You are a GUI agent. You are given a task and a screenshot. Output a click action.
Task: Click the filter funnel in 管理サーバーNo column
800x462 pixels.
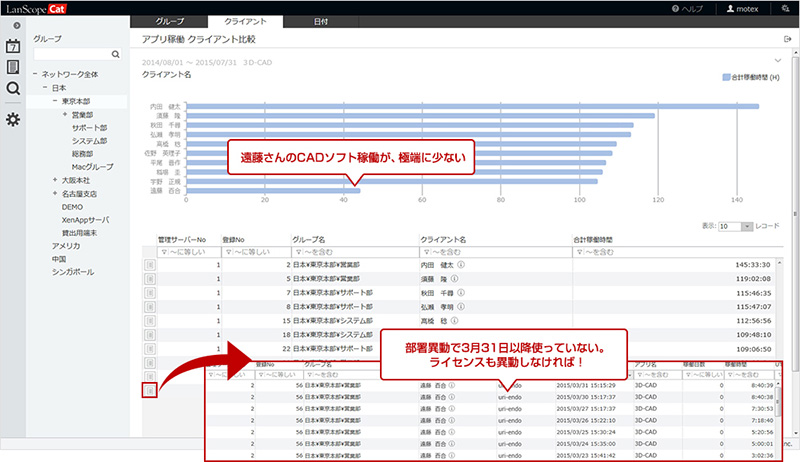click(164, 252)
